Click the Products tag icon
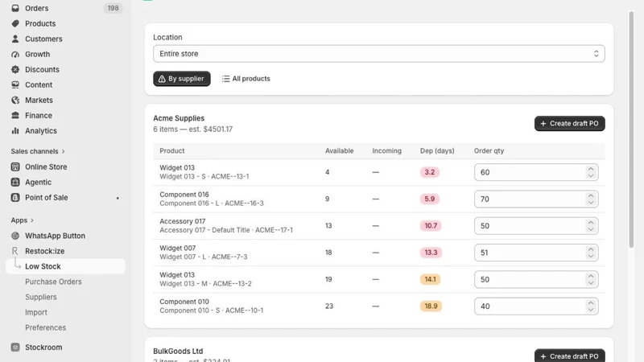644x362 pixels. [x=15, y=23]
